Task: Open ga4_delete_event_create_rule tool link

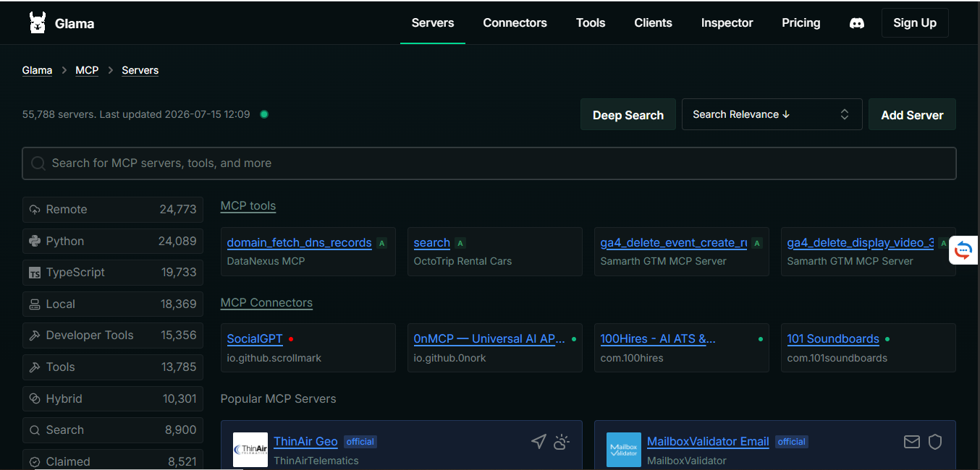Action: click(x=674, y=243)
